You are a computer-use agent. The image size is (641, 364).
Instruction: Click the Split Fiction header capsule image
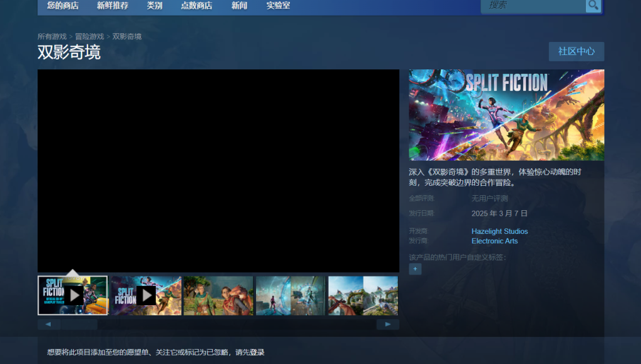click(506, 115)
